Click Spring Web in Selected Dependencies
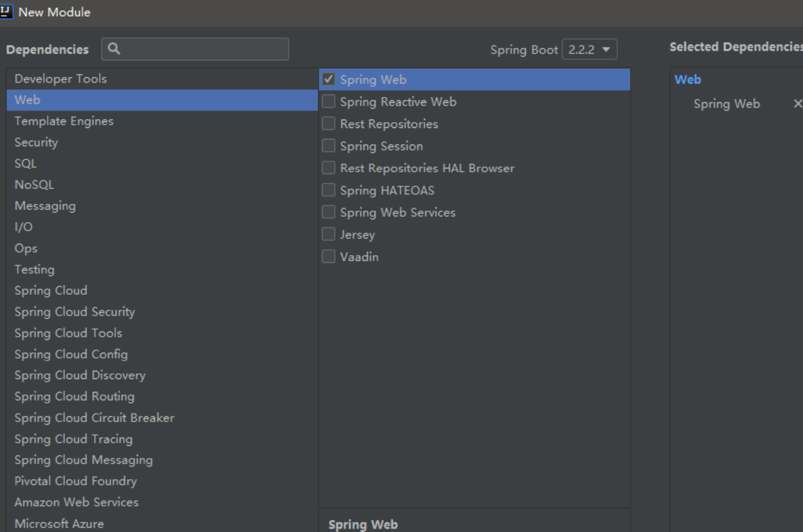The width and height of the screenshot is (803, 532). [x=726, y=104]
